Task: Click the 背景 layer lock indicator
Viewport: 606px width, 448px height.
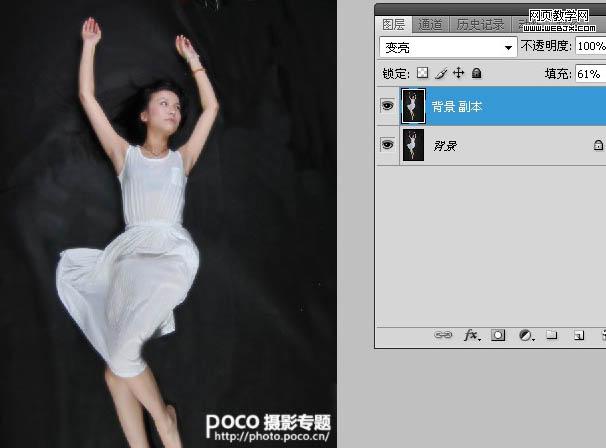Action: tap(598, 145)
